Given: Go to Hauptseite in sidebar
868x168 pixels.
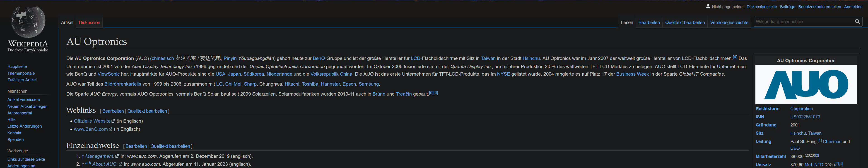Looking at the screenshot, I should [17, 67].
